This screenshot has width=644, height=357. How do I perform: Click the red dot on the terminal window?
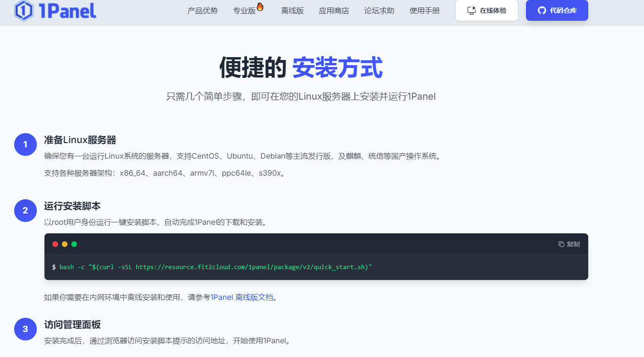pyautogui.click(x=55, y=244)
